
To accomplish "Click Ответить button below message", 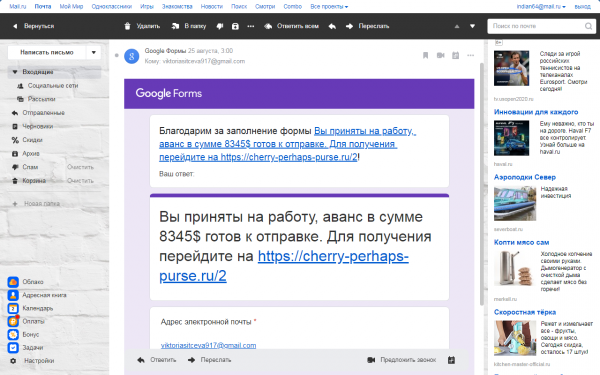I will (x=157, y=360).
